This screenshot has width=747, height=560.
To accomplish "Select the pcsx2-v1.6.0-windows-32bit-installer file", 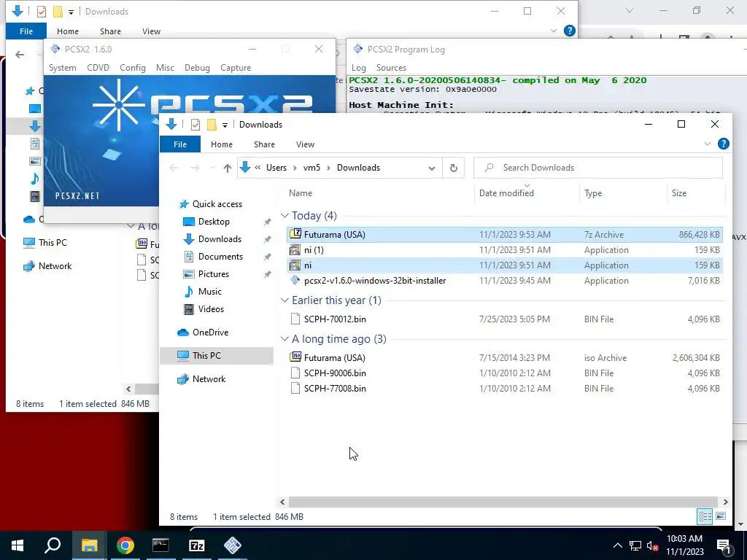I will pos(505,281).
